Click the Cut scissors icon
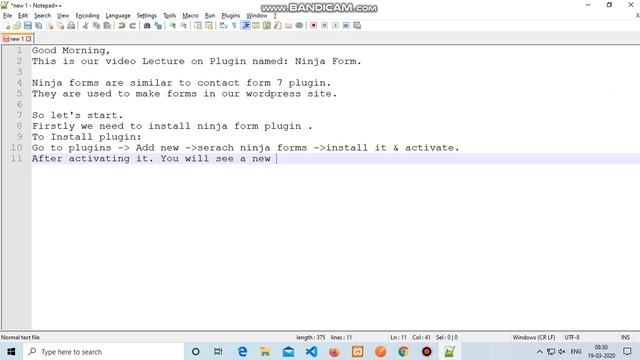The height and width of the screenshot is (360, 640). coord(86,26)
